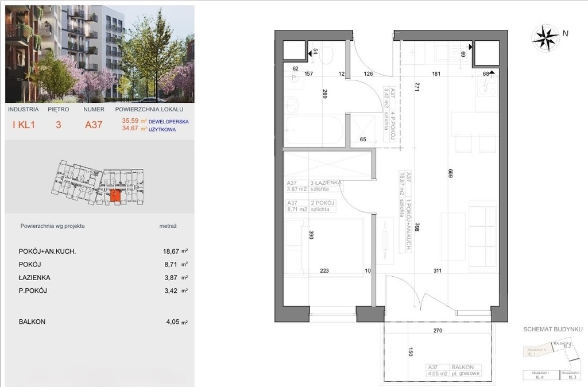Click the four-burner stove symbol in kitchen

pyautogui.click(x=486, y=86)
